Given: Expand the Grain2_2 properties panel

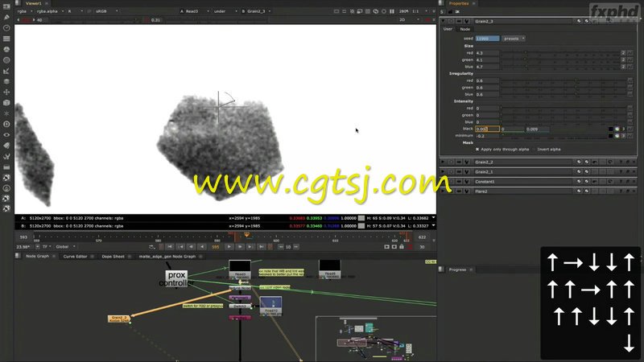Looking at the screenshot, I should (x=443, y=162).
